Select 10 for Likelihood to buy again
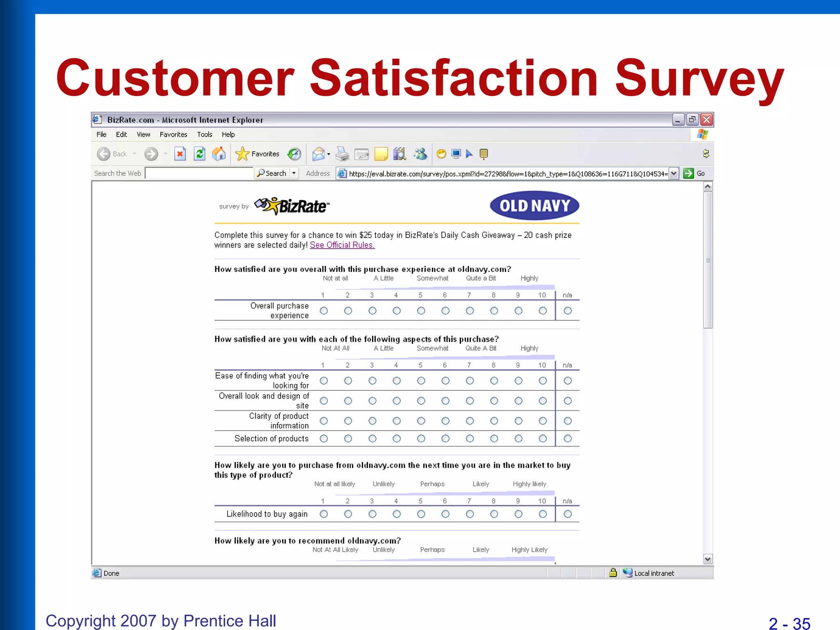The image size is (840, 630). pos(543,514)
